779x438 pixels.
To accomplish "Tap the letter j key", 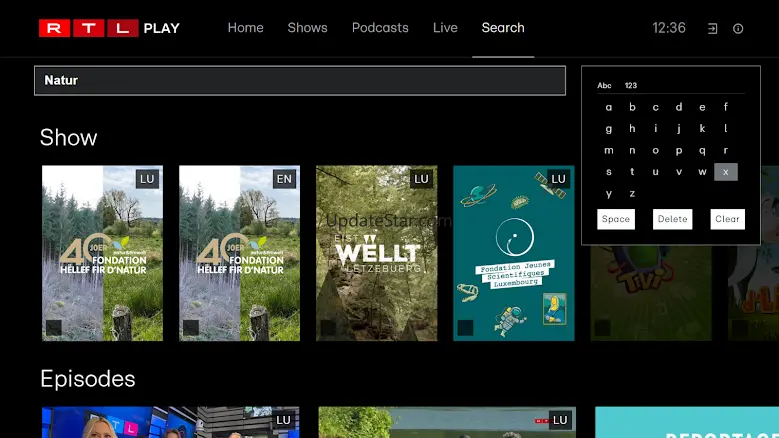I will point(679,129).
